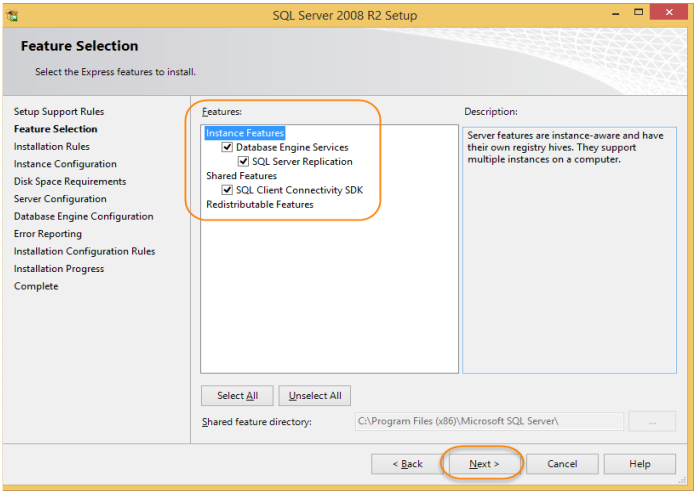This screenshot has height=493, width=697.
Task: Click the Unselect All button
Action: [x=315, y=396]
